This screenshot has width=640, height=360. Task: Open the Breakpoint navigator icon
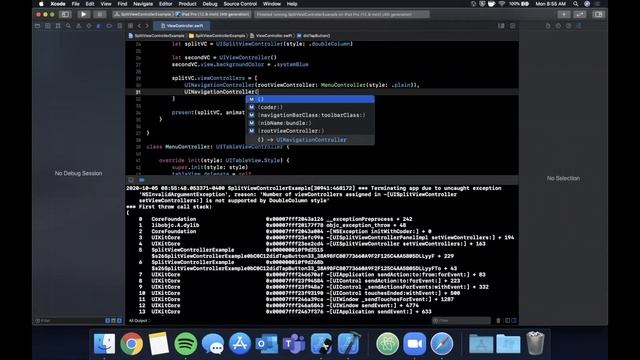coord(109,26)
